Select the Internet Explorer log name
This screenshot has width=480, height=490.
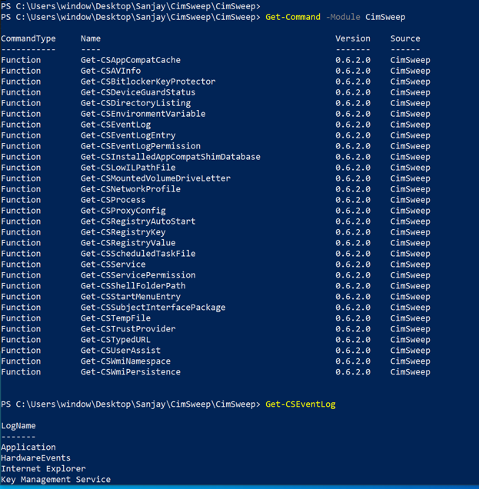[x=43, y=469]
